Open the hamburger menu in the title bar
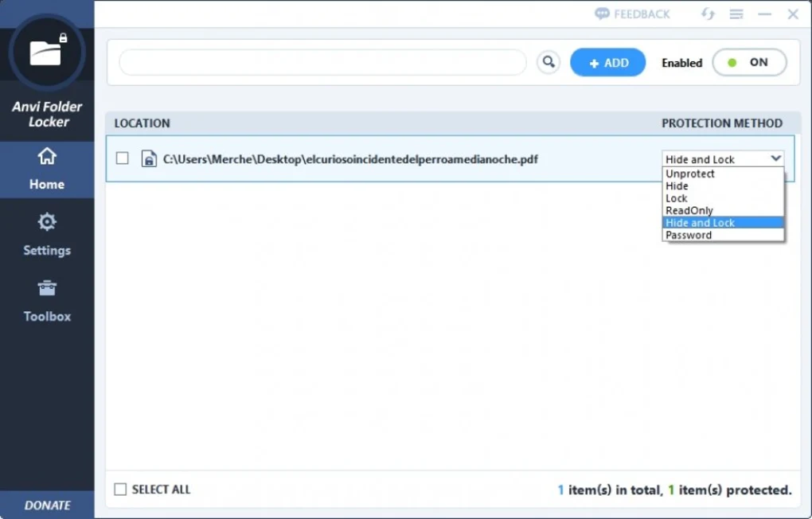The width and height of the screenshot is (812, 519). point(736,14)
